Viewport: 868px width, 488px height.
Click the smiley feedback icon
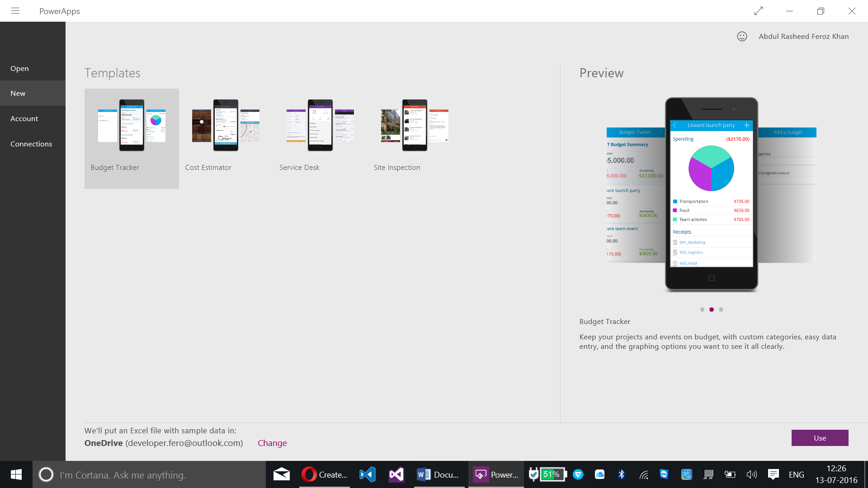[742, 37]
